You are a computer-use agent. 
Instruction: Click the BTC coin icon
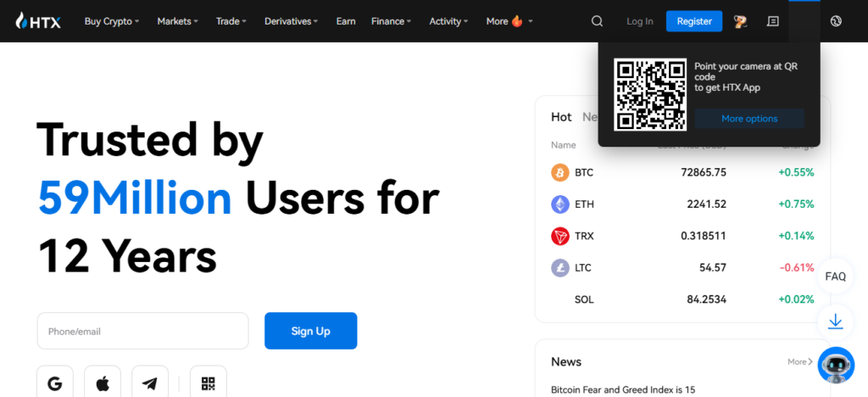(560, 173)
